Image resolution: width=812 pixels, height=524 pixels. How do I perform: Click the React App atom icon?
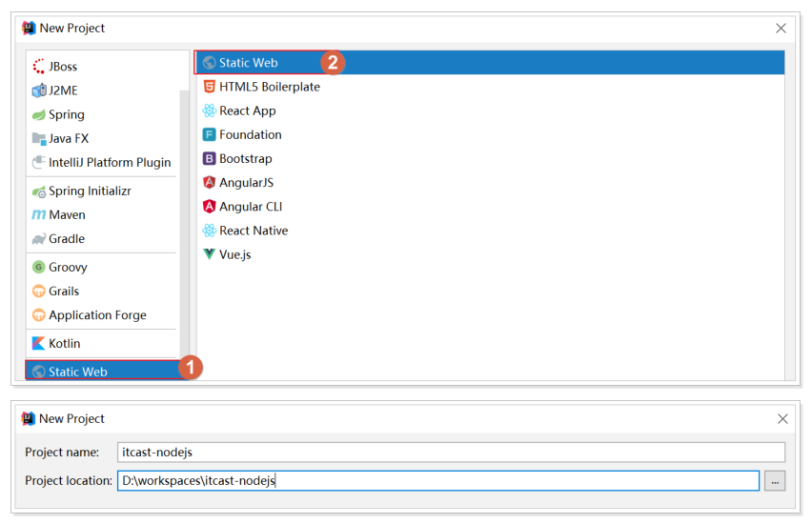210,111
